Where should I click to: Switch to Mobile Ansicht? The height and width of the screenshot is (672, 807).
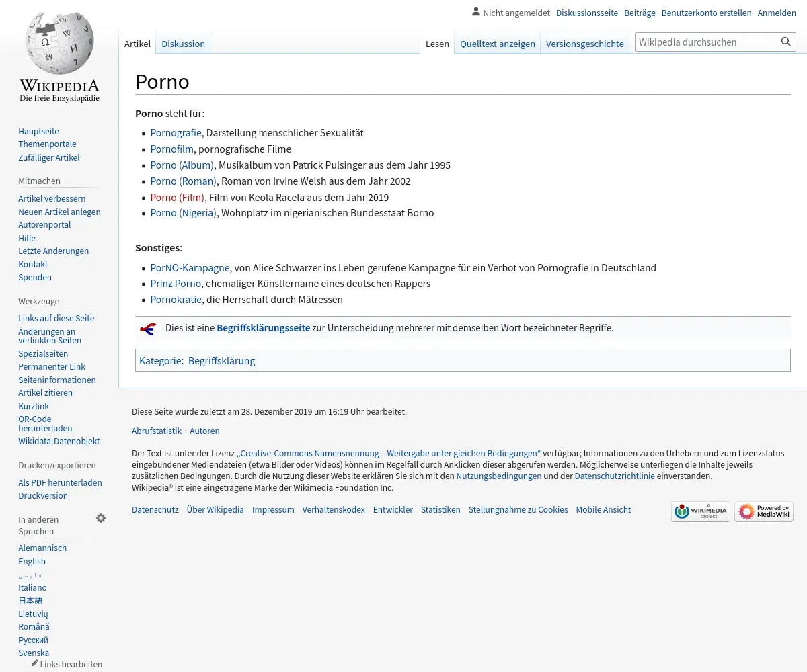click(x=603, y=509)
